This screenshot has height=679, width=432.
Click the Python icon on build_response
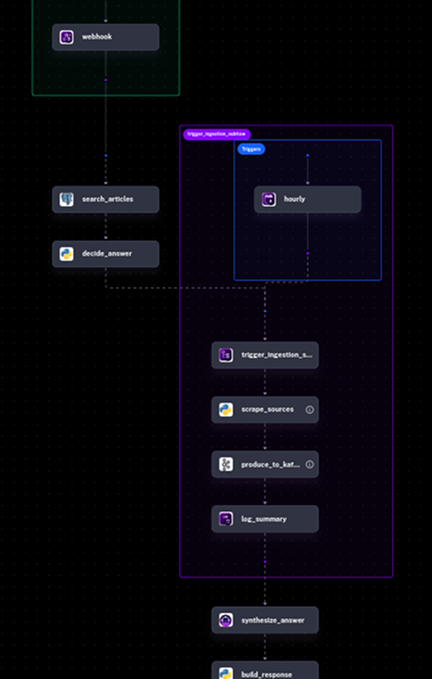pyautogui.click(x=226, y=673)
